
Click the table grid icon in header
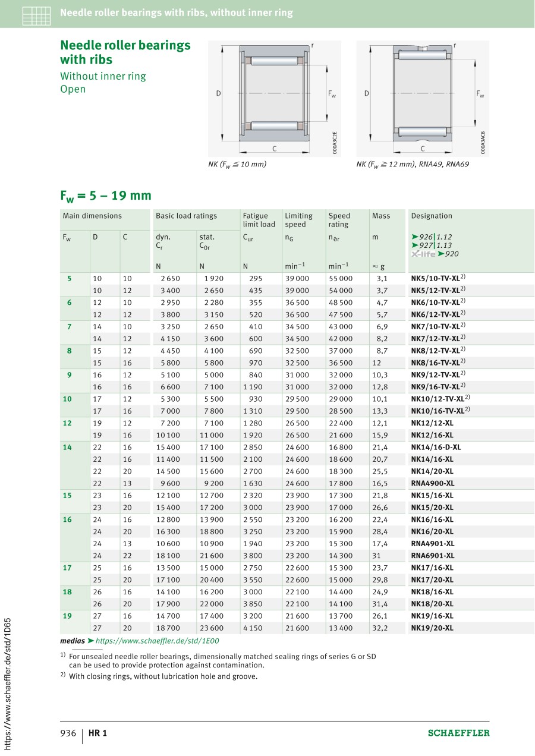[36, 15]
